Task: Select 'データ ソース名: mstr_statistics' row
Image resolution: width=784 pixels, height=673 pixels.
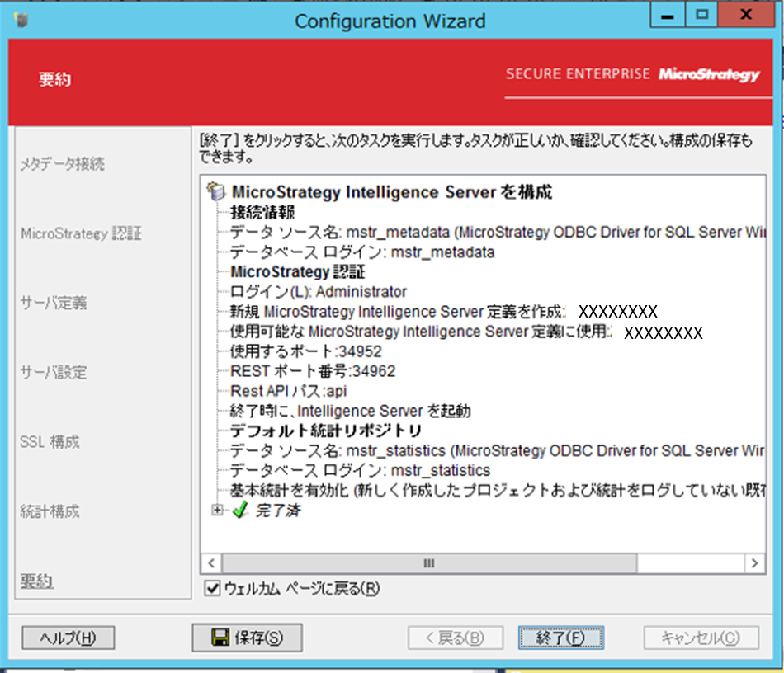Action: click(x=498, y=450)
